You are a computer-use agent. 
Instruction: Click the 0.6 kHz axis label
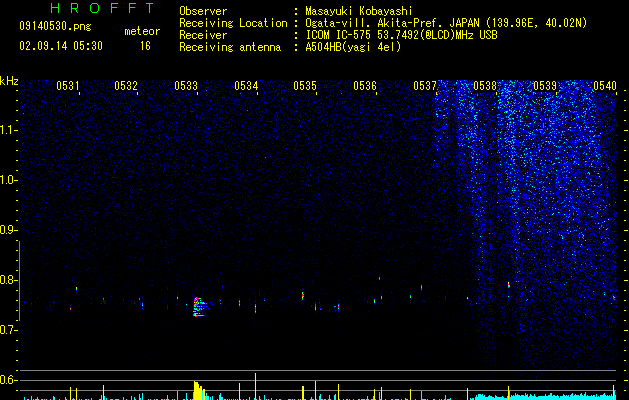[x=8, y=380]
